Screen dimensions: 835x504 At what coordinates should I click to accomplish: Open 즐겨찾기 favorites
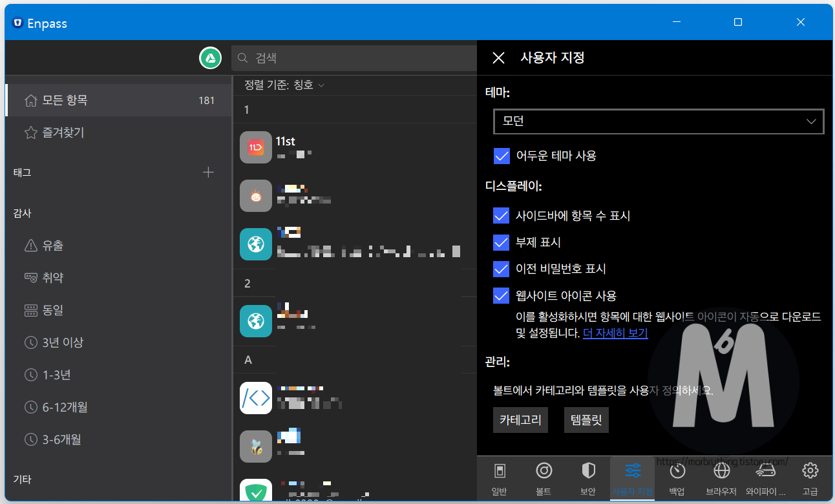(118, 132)
